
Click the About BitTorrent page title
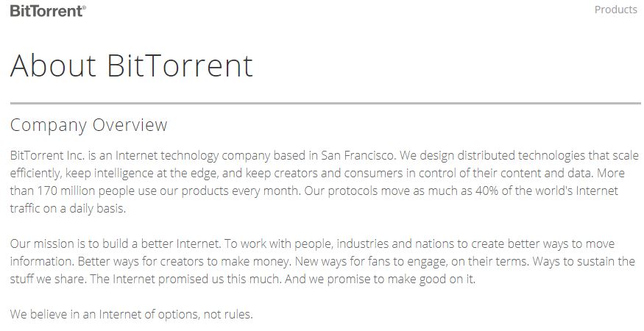pos(132,65)
